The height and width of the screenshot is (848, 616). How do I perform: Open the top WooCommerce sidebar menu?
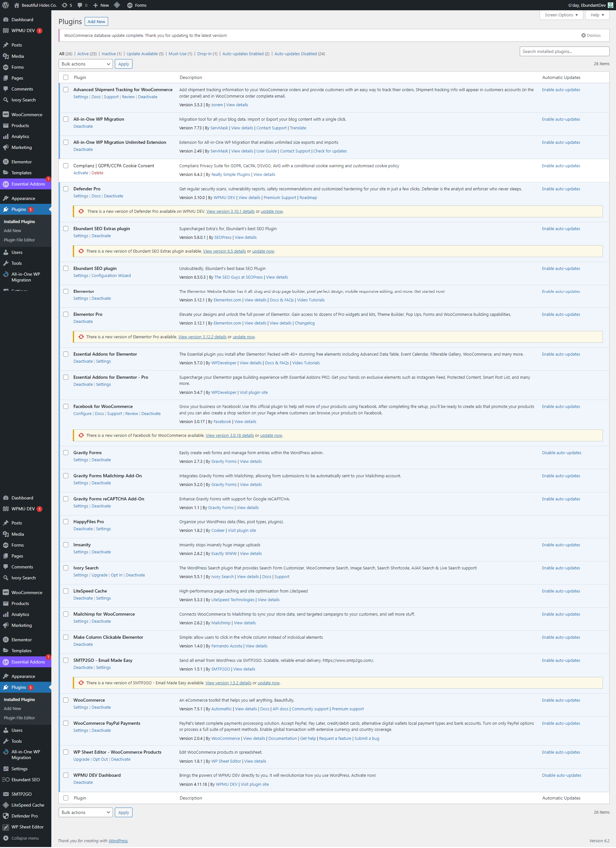(x=27, y=114)
